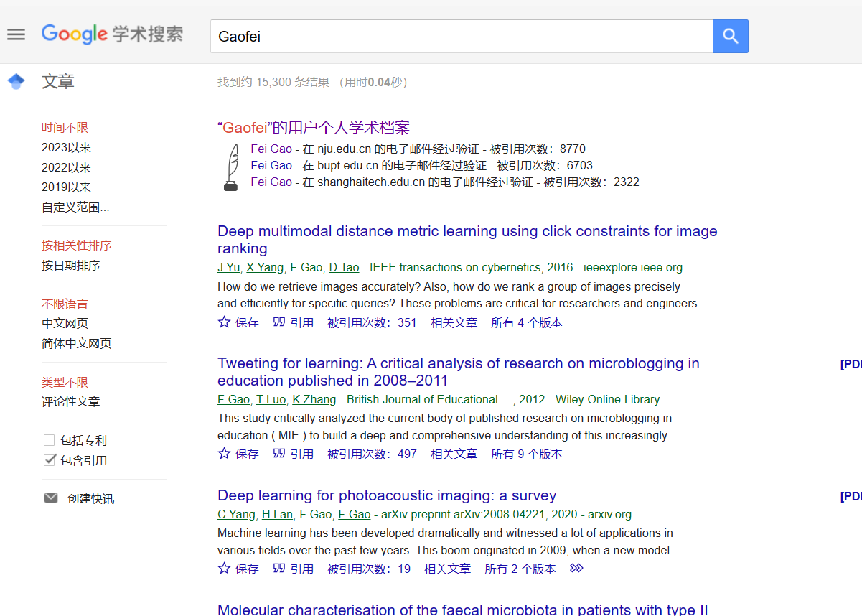Open author K Zhang profile link
Screen dimensions: 862x616
tap(314, 400)
